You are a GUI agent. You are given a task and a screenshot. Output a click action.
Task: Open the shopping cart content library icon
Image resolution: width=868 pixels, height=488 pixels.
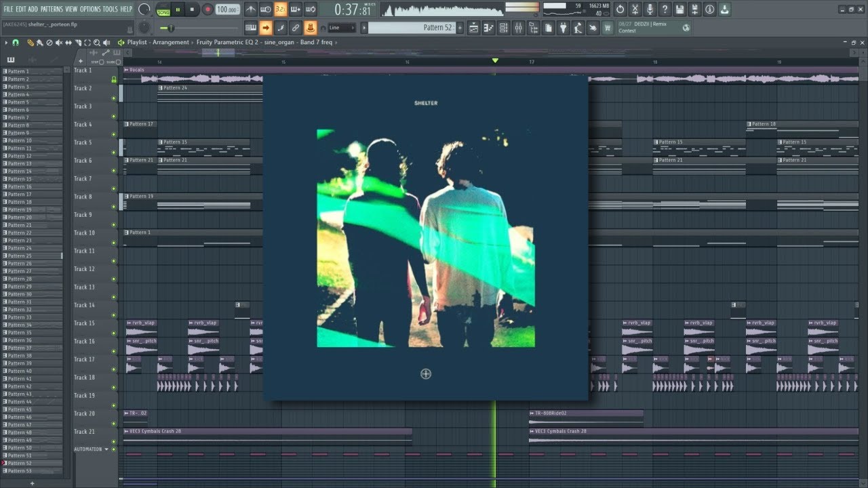click(608, 28)
